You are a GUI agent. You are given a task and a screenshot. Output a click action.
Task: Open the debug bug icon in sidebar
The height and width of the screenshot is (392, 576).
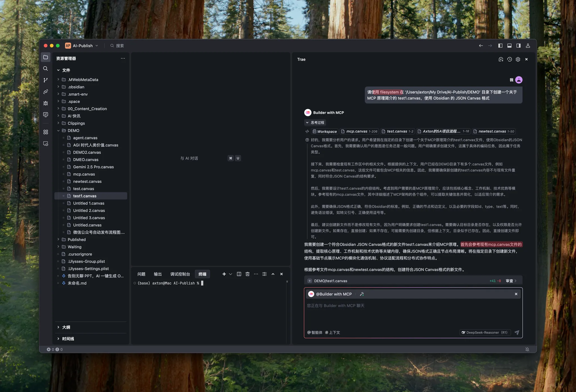tap(46, 103)
